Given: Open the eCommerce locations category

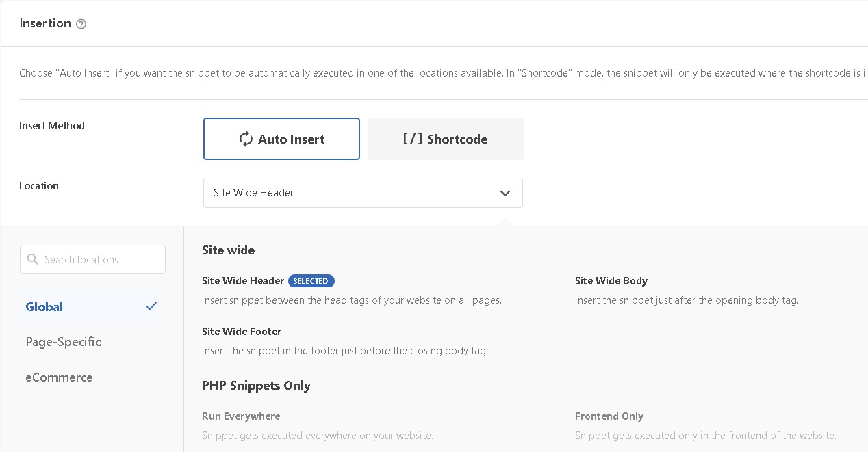Looking at the screenshot, I should tap(59, 377).
